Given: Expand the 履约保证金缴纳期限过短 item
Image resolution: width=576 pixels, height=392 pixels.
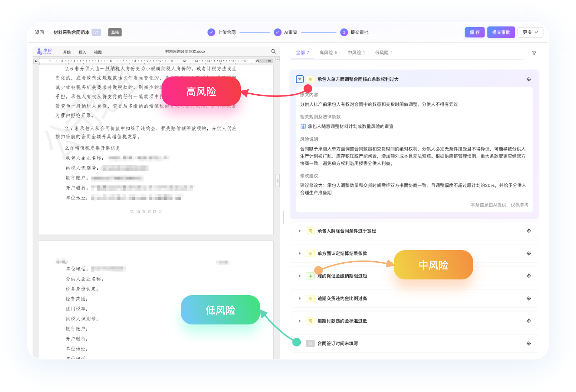Looking at the screenshot, I should [x=300, y=276].
